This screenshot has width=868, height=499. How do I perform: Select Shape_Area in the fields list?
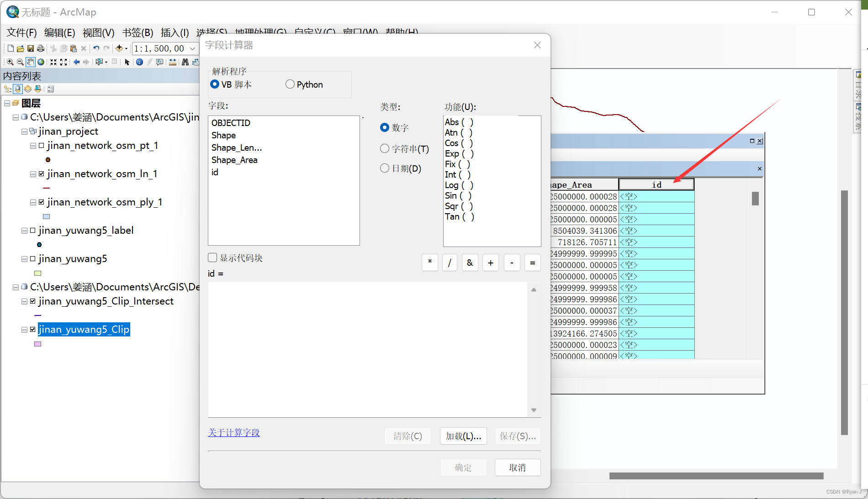pos(234,160)
